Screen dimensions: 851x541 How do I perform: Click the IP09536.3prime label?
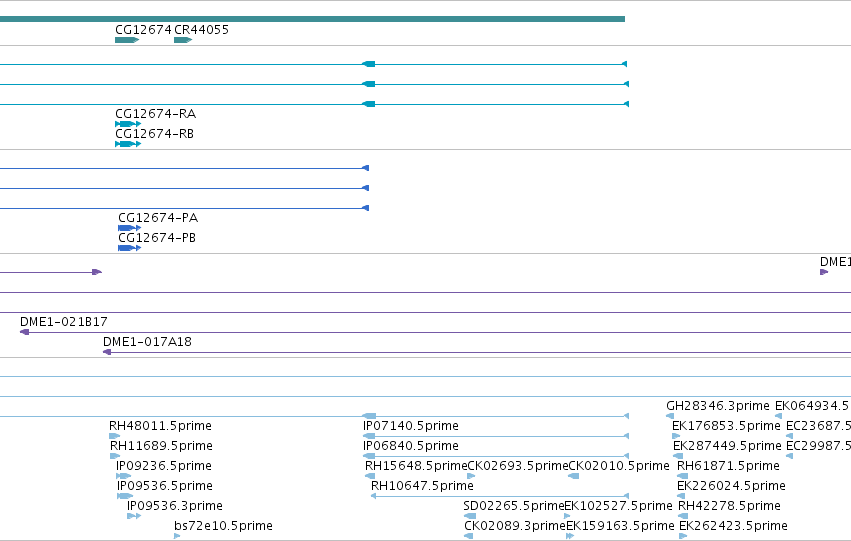(x=175, y=506)
